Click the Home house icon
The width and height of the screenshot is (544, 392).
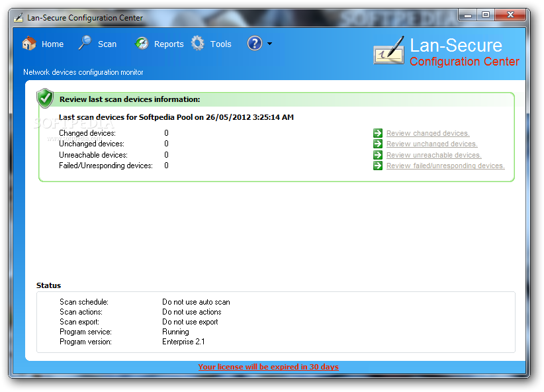29,44
